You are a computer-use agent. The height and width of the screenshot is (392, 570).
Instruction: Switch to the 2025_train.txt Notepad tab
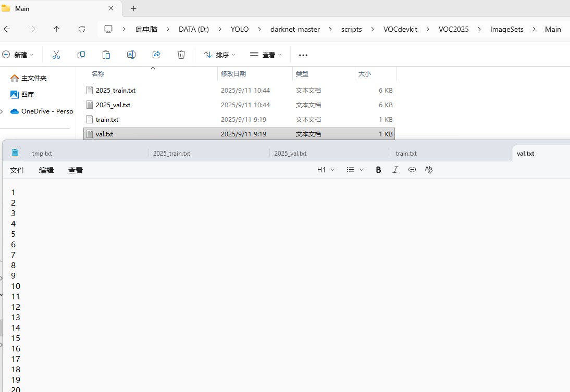pos(171,154)
